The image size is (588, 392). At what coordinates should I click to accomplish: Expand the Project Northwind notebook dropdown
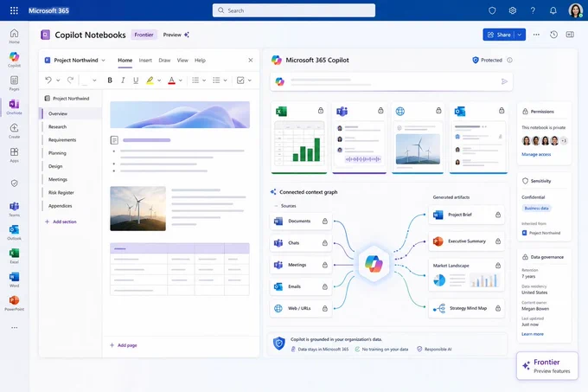(104, 60)
